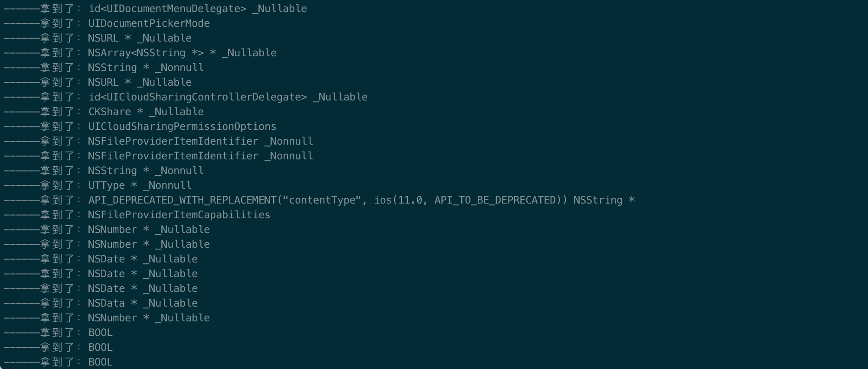868x369 pixels.
Task: Select the id<UICloudSharingControllerDelegate> _Nullable line
Action: click(186, 97)
